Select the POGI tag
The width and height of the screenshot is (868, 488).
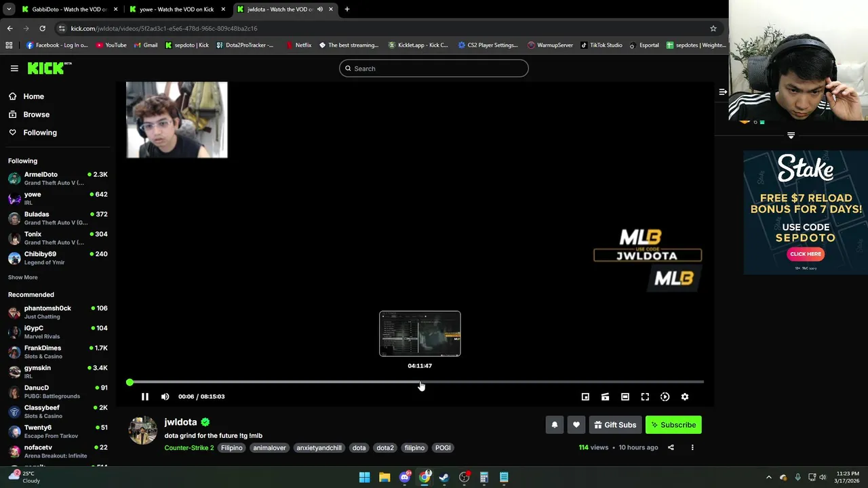pyautogui.click(x=443, y=448)
